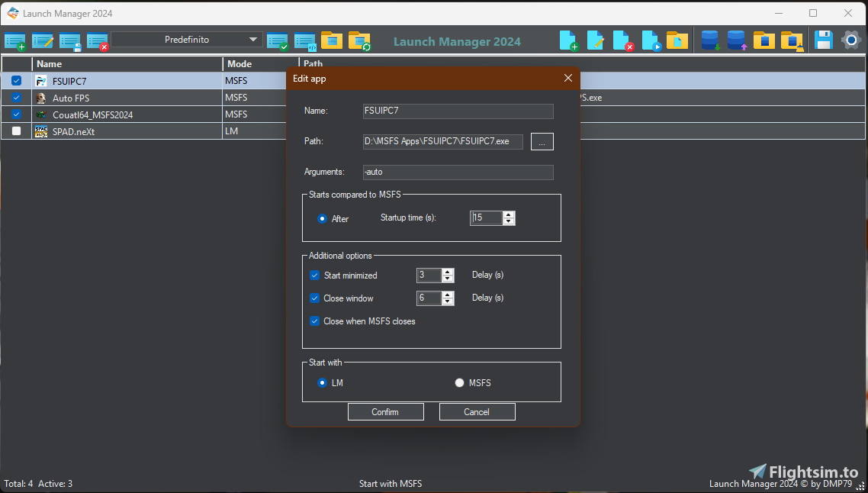Click the Arguments field containing -auto

[458, 172]
